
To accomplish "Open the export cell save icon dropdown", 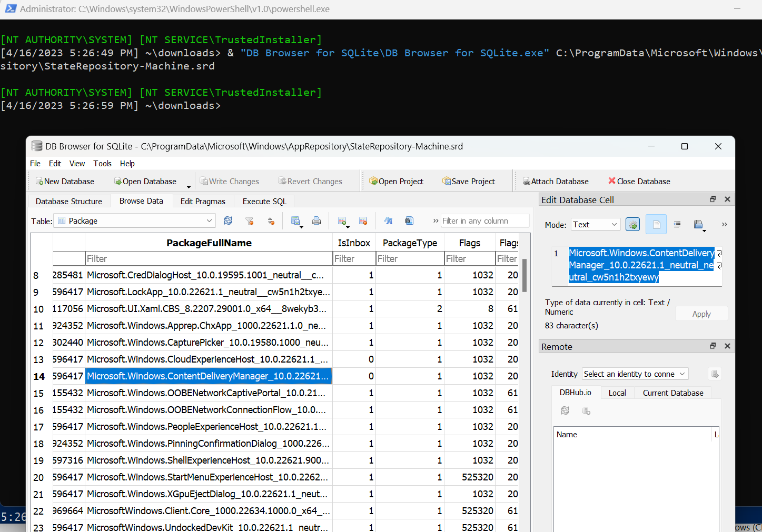I will pos(699,225).
